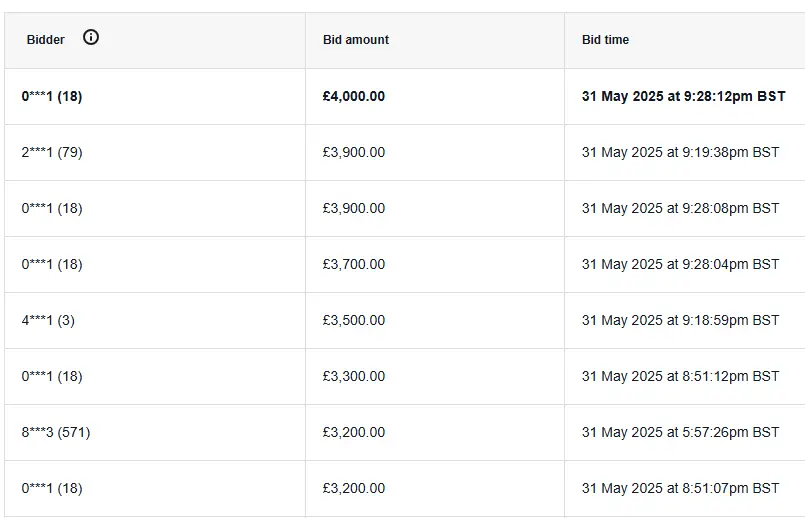Click bidder 4***1 (3)

tap(48, 321)
